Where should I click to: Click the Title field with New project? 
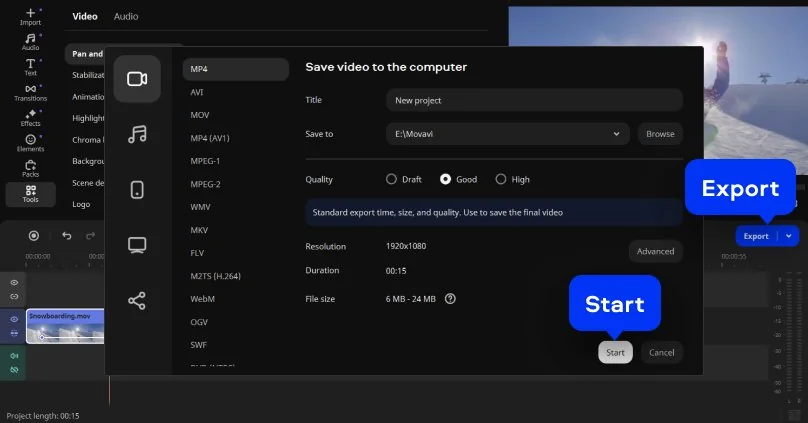tap(533, 100)
